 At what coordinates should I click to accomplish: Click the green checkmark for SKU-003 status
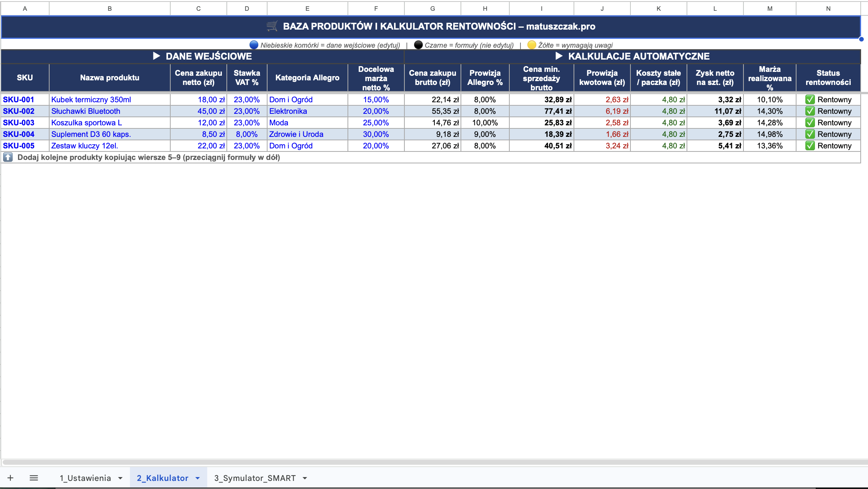(x=810, y=123)
